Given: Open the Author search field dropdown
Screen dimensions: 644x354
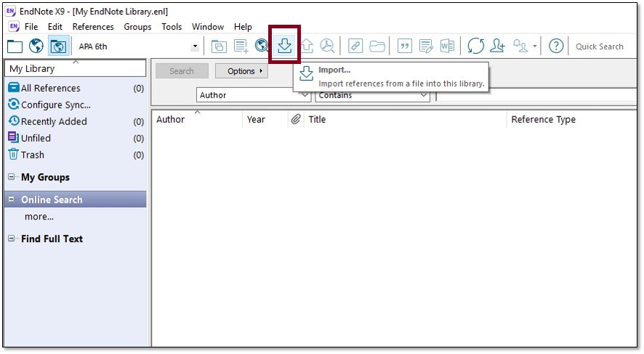Looking at the screenshot, I should coord(305,95).
